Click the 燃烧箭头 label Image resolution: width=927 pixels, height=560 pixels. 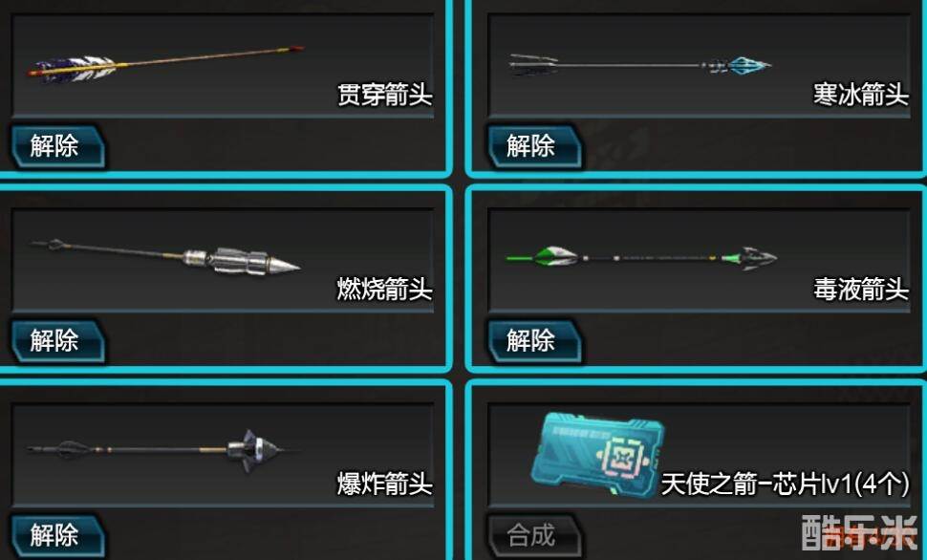click(385, 290)
